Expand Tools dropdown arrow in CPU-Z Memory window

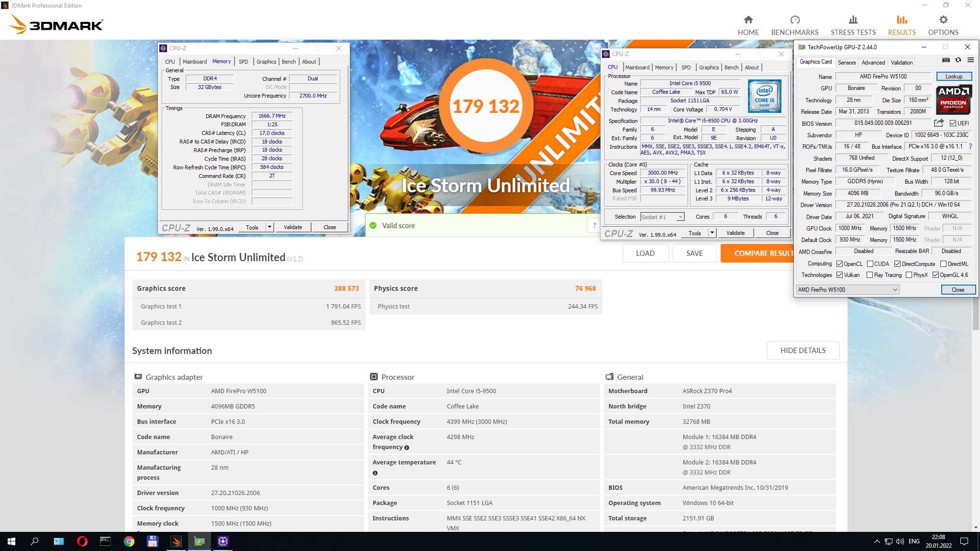click(270, 227)
